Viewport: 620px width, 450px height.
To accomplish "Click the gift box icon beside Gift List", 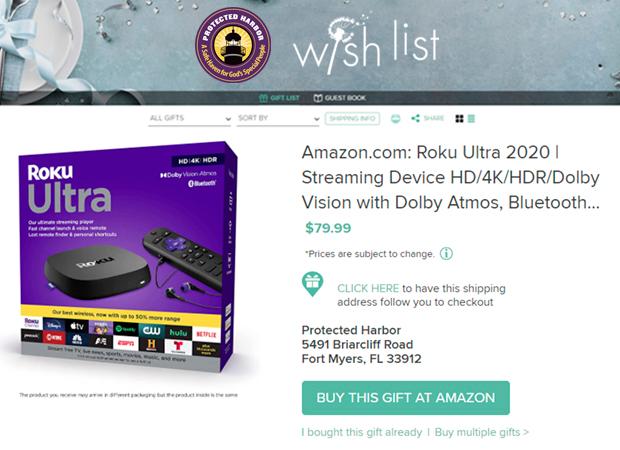I will [263, 98].
